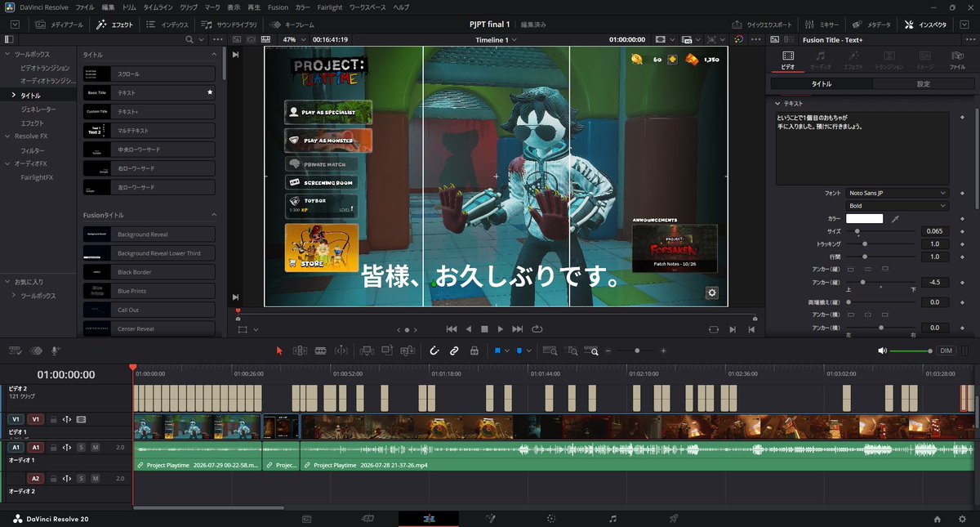The image size is (980, 527).
Task: Mute the speaker volume icon
Action: tap(882, 351)
